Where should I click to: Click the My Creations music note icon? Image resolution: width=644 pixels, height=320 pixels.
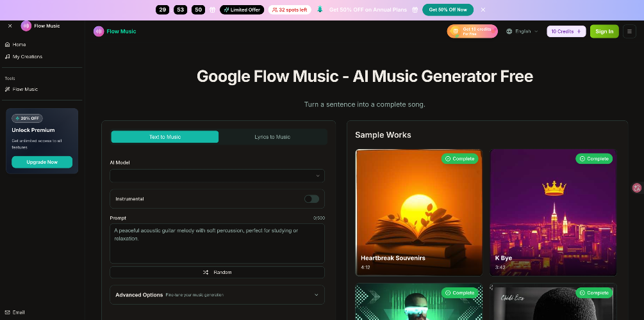tap(7, 56)
